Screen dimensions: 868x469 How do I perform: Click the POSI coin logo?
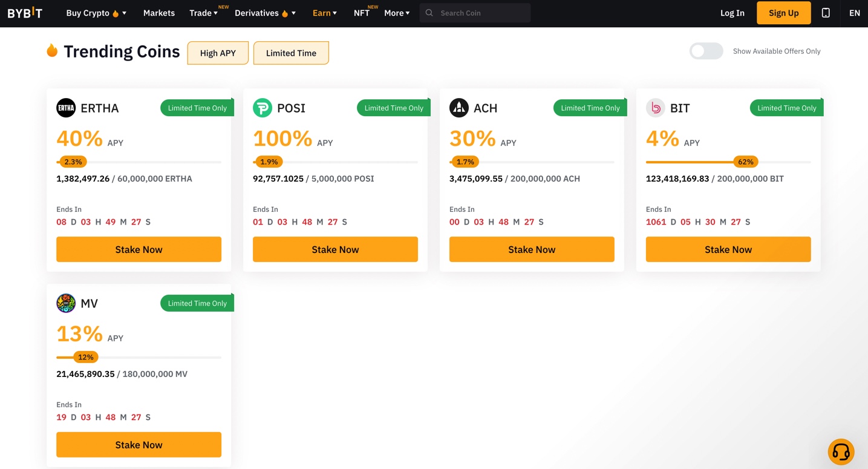[x=263, y=108]
